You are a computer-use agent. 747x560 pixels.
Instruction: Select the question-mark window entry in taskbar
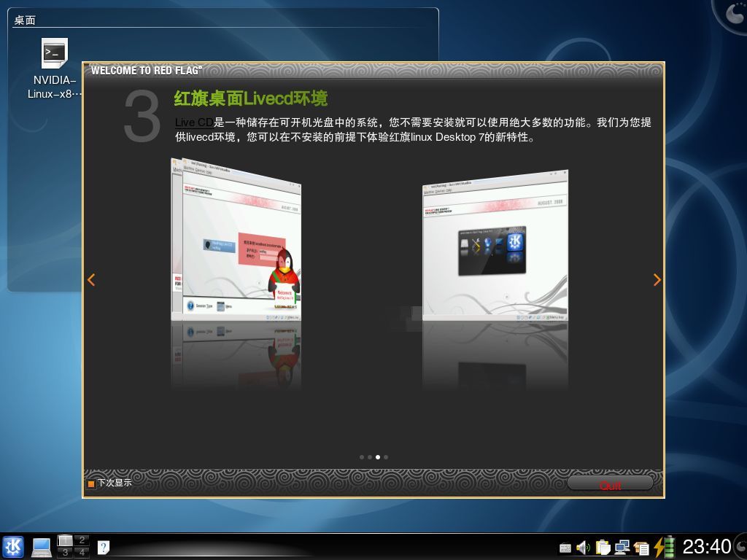click(104, 547)
